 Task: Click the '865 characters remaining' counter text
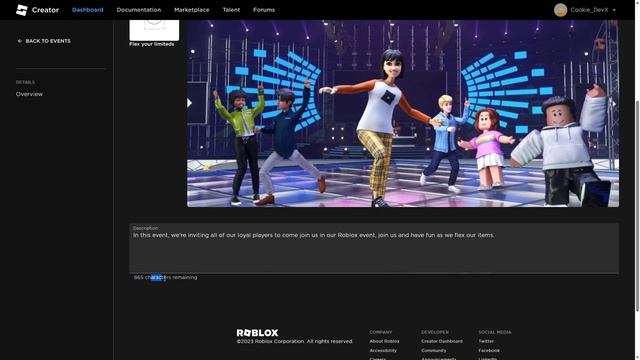coord(165,278)
